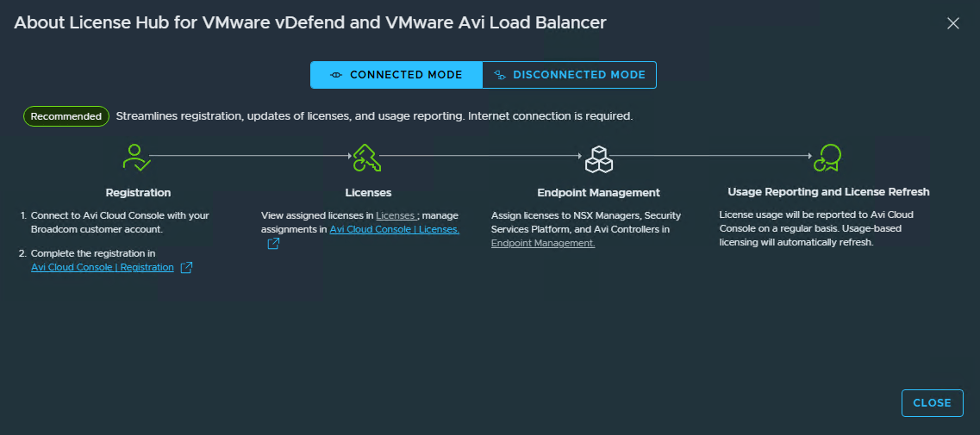
Task: Click the disconnected-mode icon in the Disconnected Mode tab
Action: coord(499,75)
